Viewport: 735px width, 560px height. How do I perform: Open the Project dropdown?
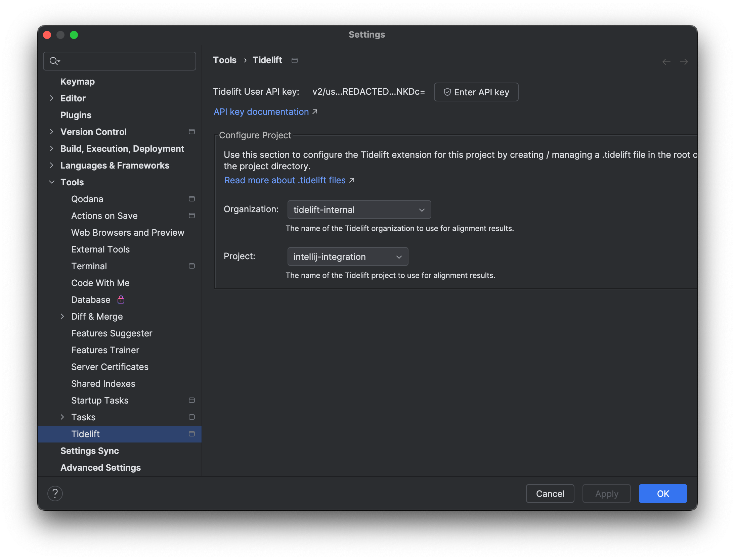348,256
